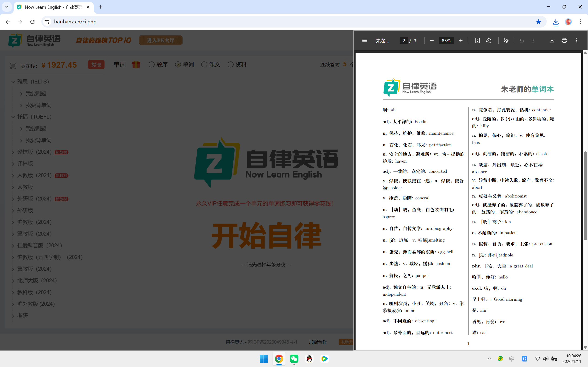Download the PDF from viewer toolbar
588x367 pixels.
click(552, 41)
